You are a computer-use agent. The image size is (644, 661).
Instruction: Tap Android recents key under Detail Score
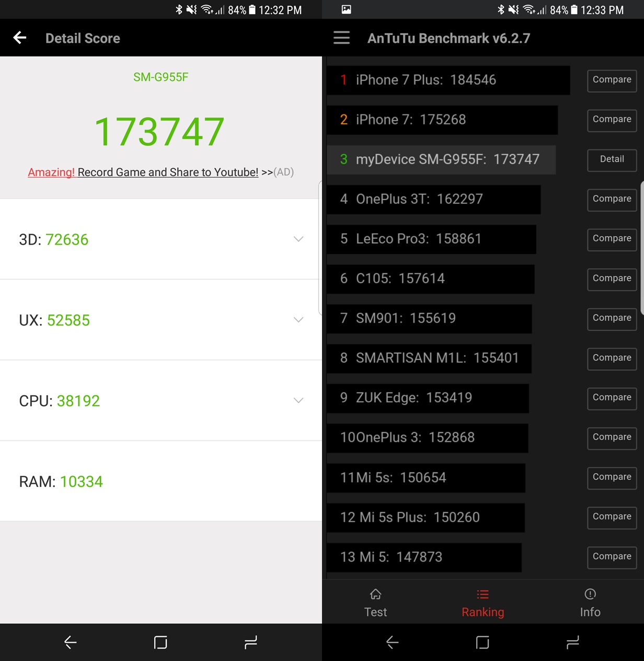pyautogui.click(x=251, y=642)
